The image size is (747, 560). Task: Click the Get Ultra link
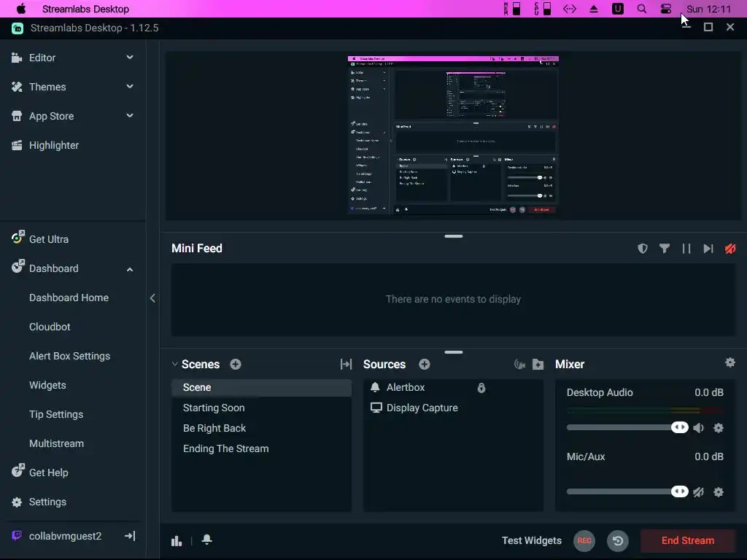[x=49, y=239]
